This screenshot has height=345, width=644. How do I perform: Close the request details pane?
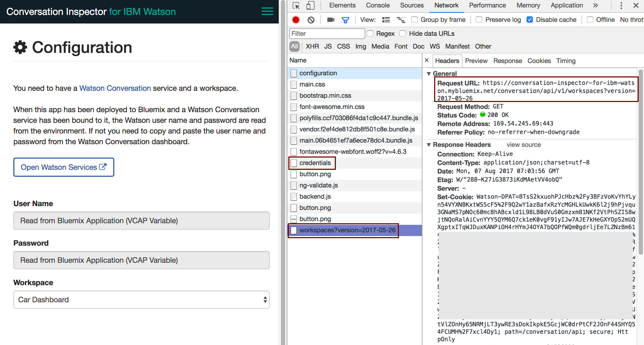point(427,60)
